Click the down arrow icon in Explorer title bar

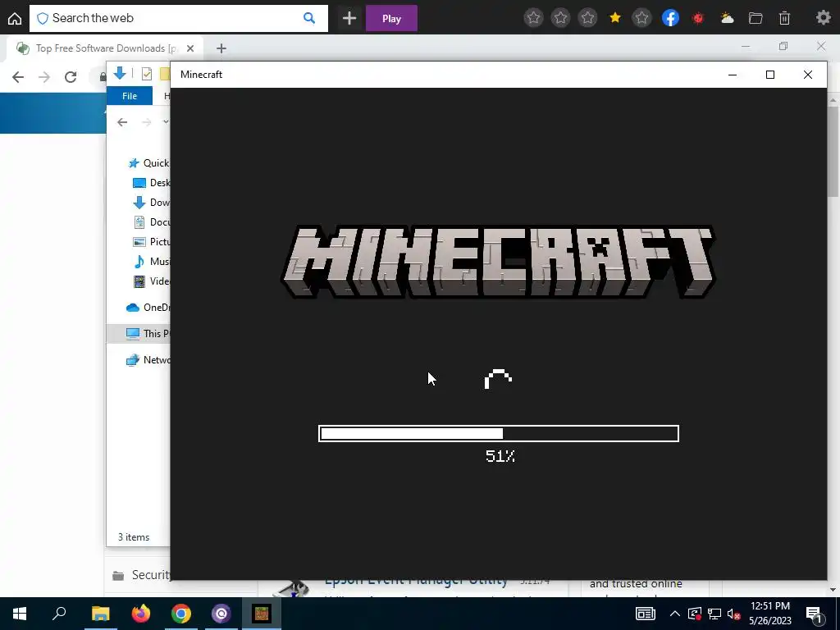(x=120, y=73)
